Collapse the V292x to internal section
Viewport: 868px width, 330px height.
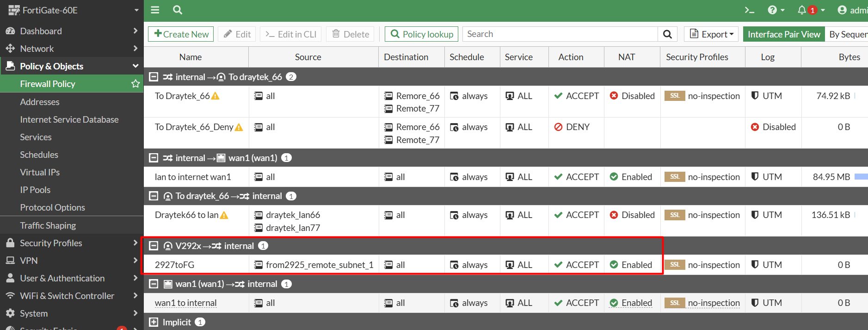coord(154,246)
